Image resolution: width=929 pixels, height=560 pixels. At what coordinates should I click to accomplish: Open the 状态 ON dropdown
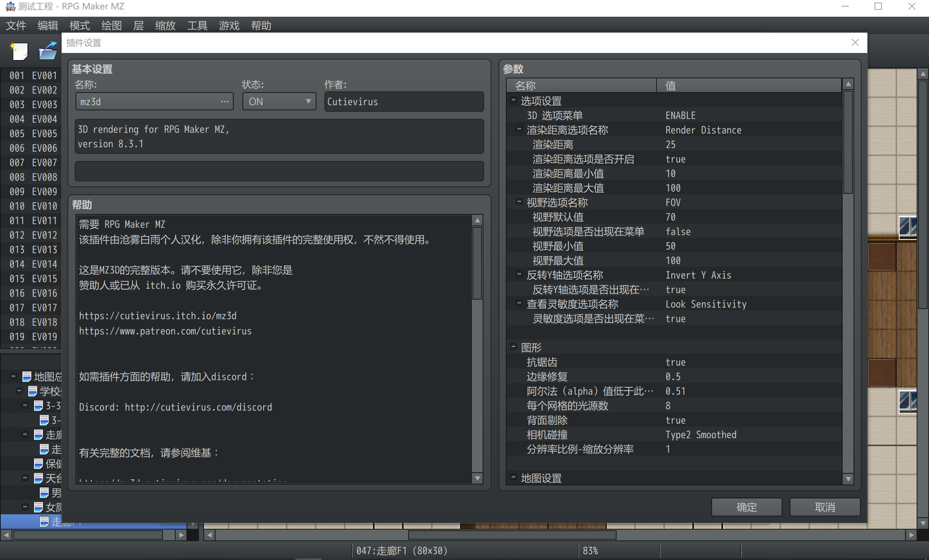point(279,102)
